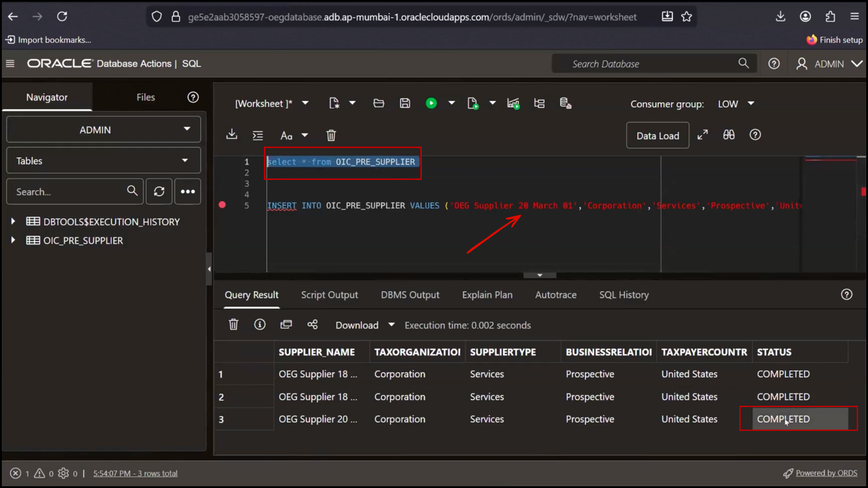This screenshot has height=488, width=868.
Task: Copy the query result grid
Action: tap(286, 324)
